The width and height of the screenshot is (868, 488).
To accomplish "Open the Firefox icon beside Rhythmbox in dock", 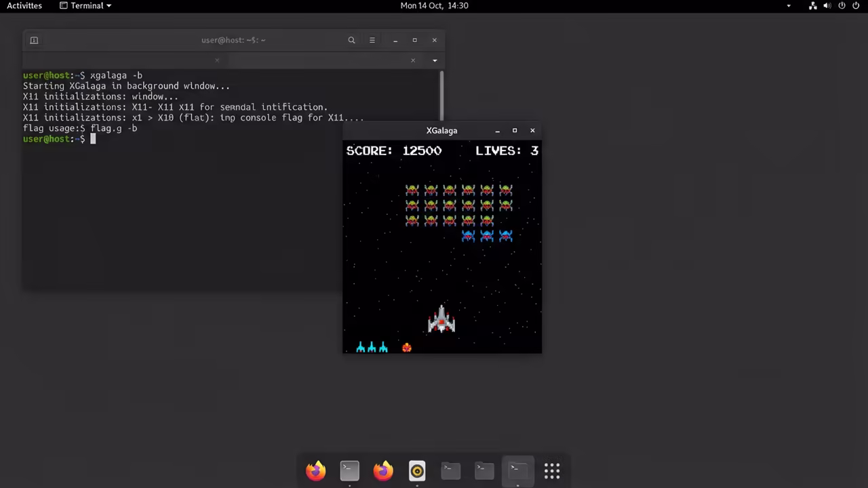I will 383,470.
